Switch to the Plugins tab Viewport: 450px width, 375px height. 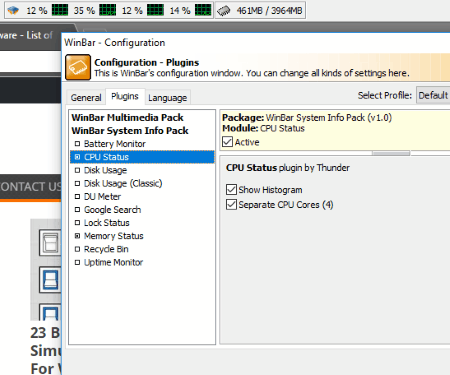pyautogui.click(x=125, y=96)
